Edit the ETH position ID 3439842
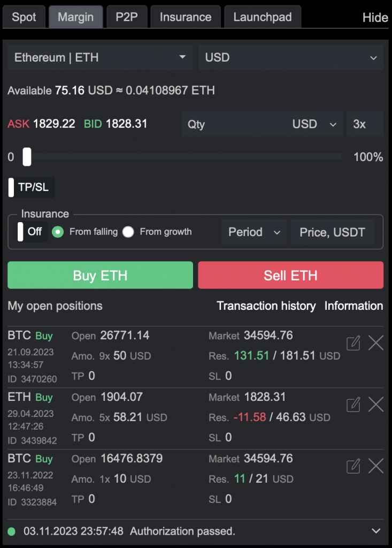The image size is (392, 548). [353, 405]
